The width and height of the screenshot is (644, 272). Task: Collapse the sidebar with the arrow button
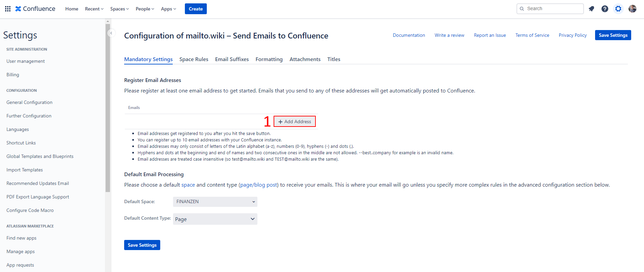(111, 33)
